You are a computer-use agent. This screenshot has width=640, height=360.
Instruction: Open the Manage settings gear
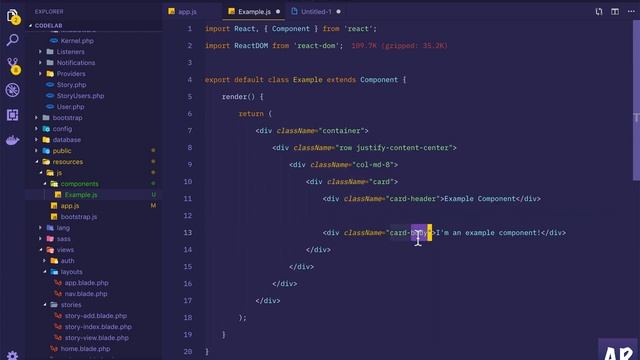coord(13,355)
